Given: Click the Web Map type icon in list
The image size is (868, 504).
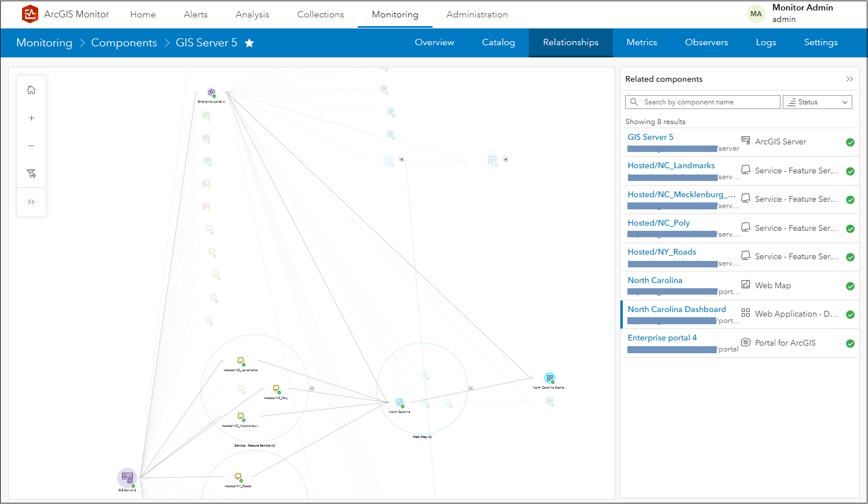Looking at the screenshot, I should [x=746, y=285].
